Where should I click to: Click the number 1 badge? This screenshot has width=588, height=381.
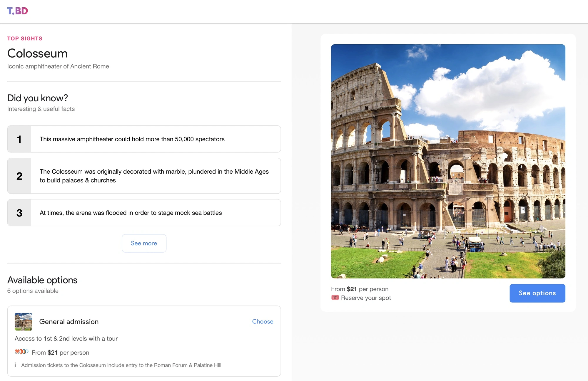19,139
